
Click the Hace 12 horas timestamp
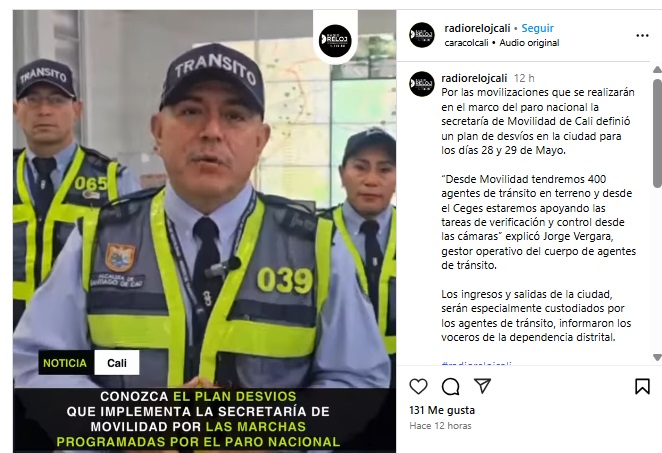[440, 426]
